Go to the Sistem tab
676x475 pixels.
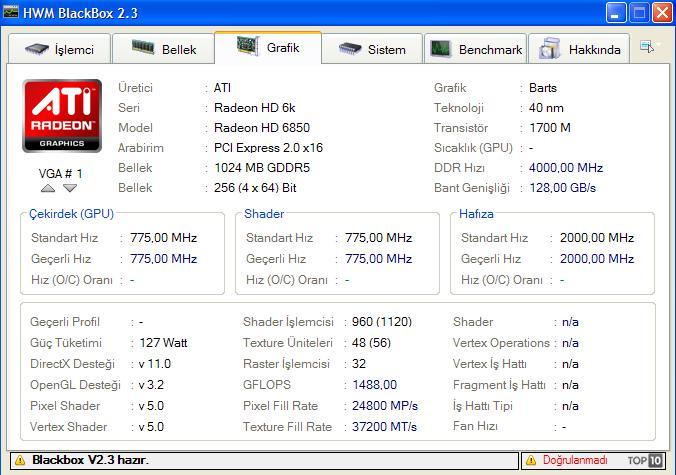373,49
